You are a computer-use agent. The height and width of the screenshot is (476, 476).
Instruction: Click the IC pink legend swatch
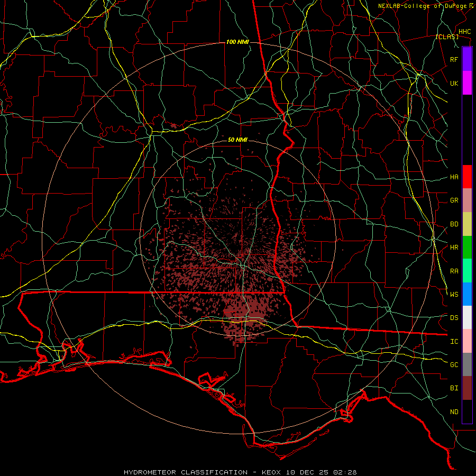(467, 341)
